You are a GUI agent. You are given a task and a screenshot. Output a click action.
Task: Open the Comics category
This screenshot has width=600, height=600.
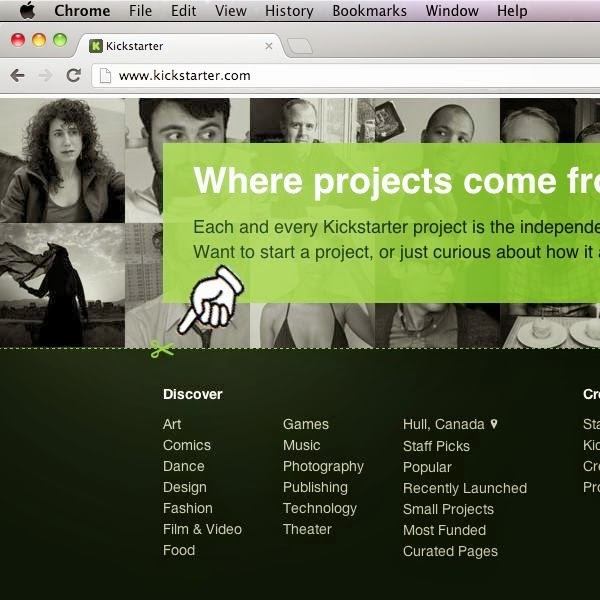click(x=187, y=445)
